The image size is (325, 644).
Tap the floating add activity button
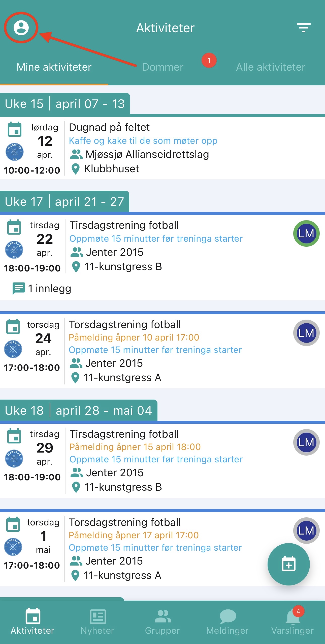288,564
